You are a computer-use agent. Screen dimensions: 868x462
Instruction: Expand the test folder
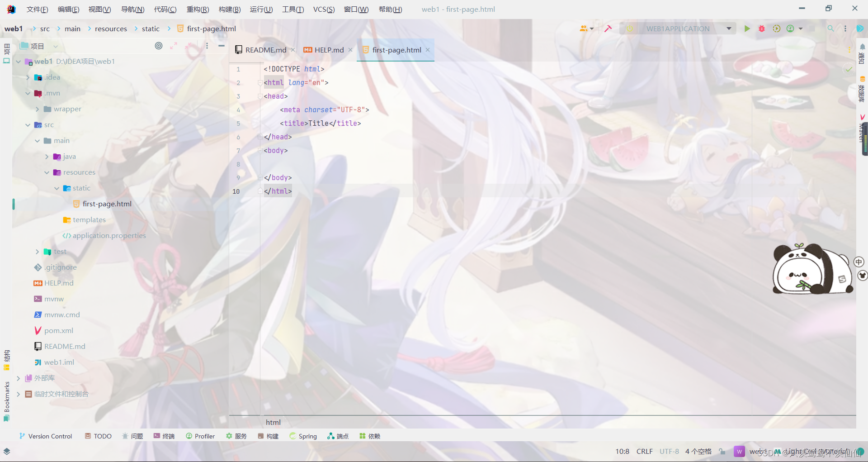38,252
